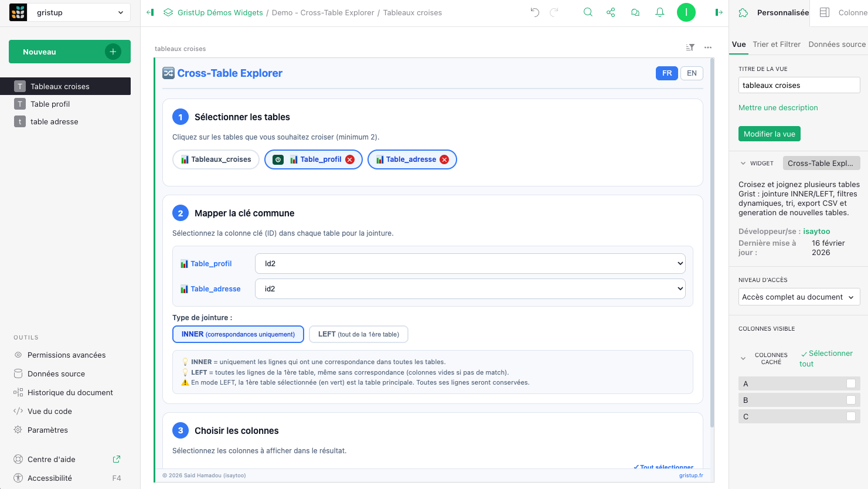The height and width of the screenshot is (489, 868).
Task: Click the undo arrow icon
Action: 535,12
